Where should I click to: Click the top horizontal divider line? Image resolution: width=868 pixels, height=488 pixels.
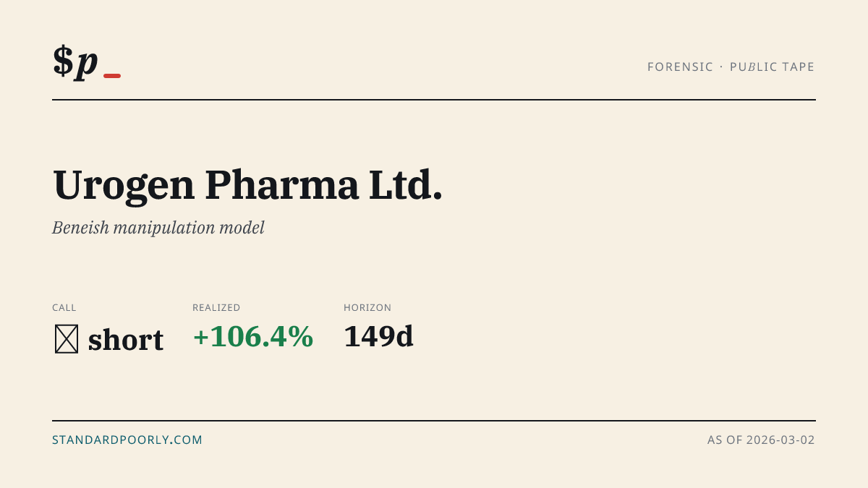click(434, 100)
